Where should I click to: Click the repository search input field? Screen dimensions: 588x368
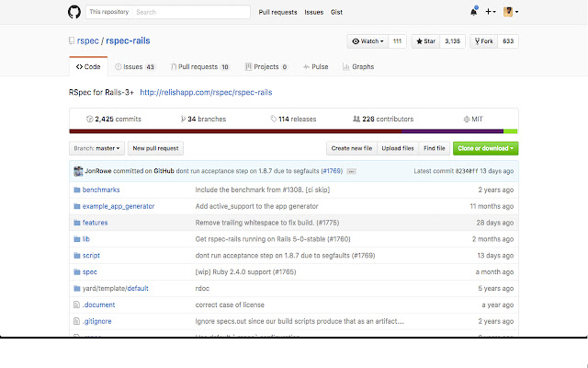[x=190, y=12]
